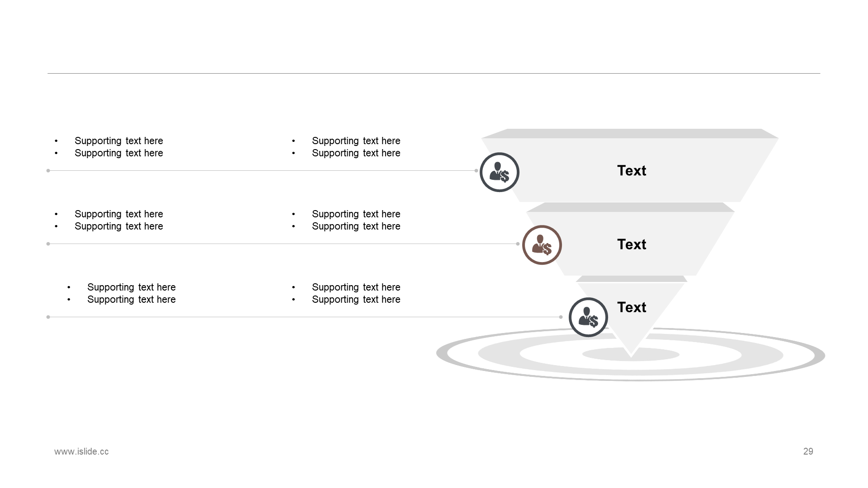Click the left endpoint dot of the middle connector line

(48, 244)
